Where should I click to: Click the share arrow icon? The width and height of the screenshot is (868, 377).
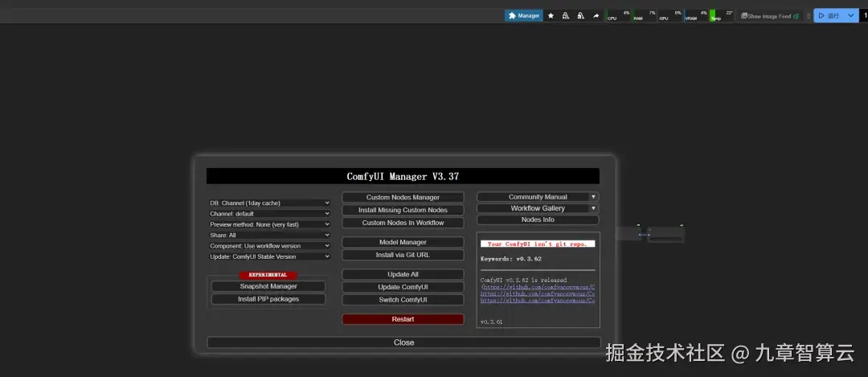[596, 16]
